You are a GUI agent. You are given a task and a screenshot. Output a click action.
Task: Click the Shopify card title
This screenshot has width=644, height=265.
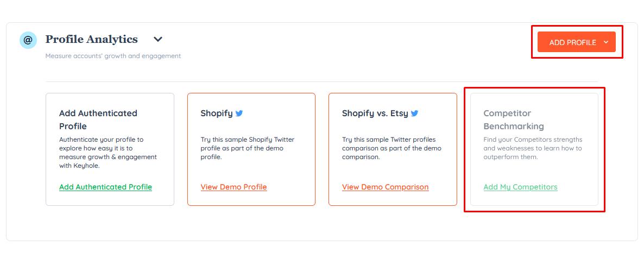(x=217, y=113)
